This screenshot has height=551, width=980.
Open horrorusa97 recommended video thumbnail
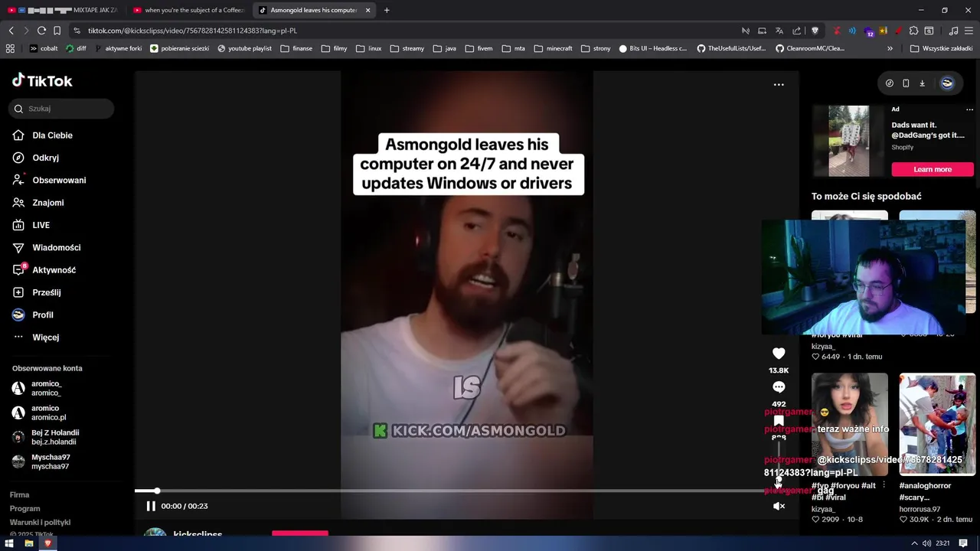pos(937,424)
